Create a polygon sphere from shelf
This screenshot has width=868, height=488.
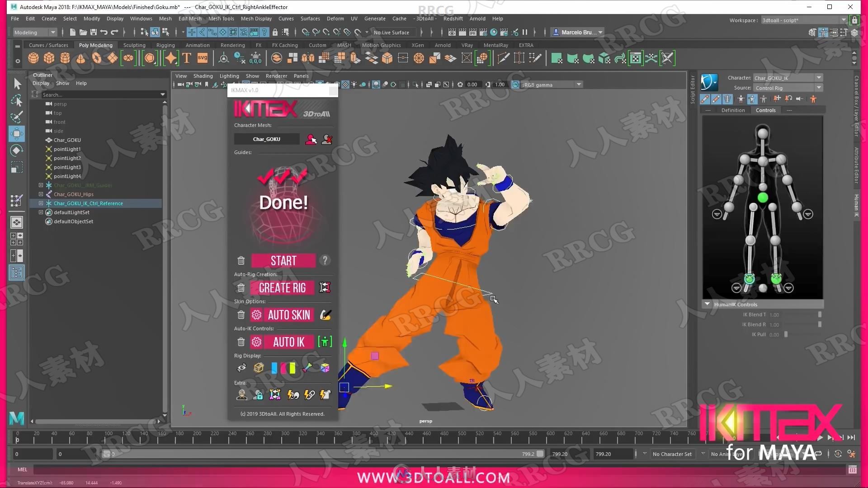[x=33, y=58]
